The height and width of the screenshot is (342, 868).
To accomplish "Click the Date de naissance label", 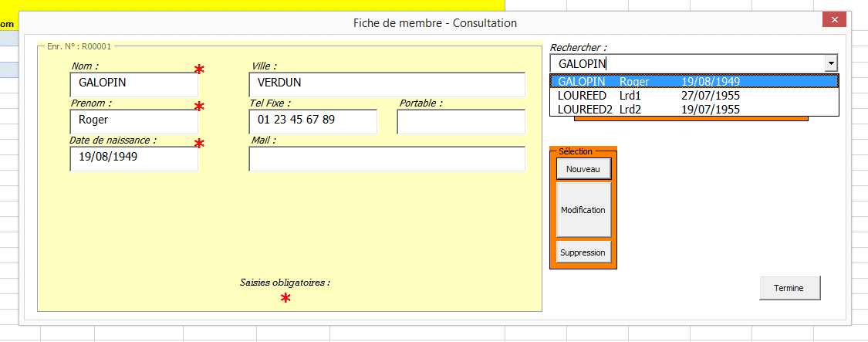I will 113,141.
